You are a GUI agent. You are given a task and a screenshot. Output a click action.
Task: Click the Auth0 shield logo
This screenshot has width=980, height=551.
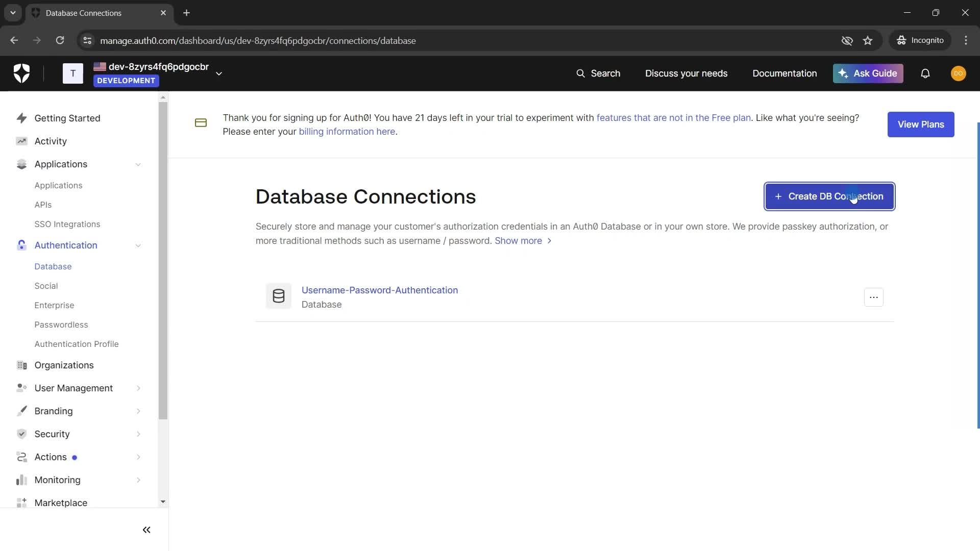pos(21,73)
